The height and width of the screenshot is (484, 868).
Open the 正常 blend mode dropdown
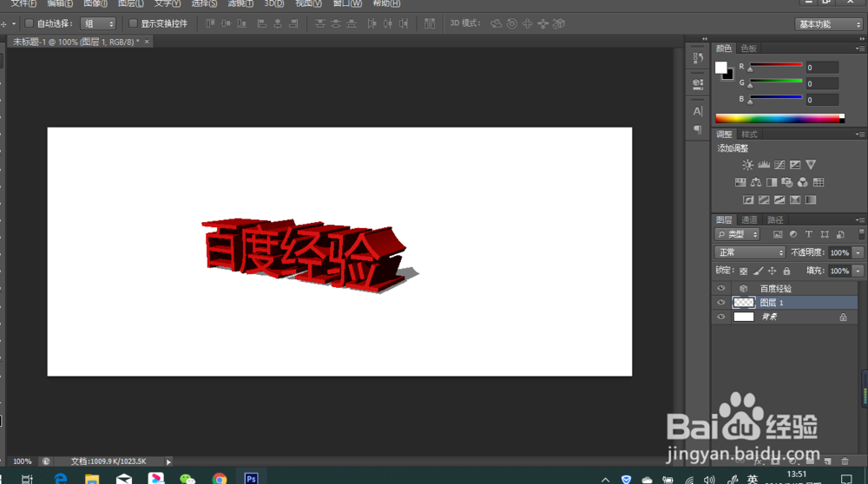click(x=750, y=252)
